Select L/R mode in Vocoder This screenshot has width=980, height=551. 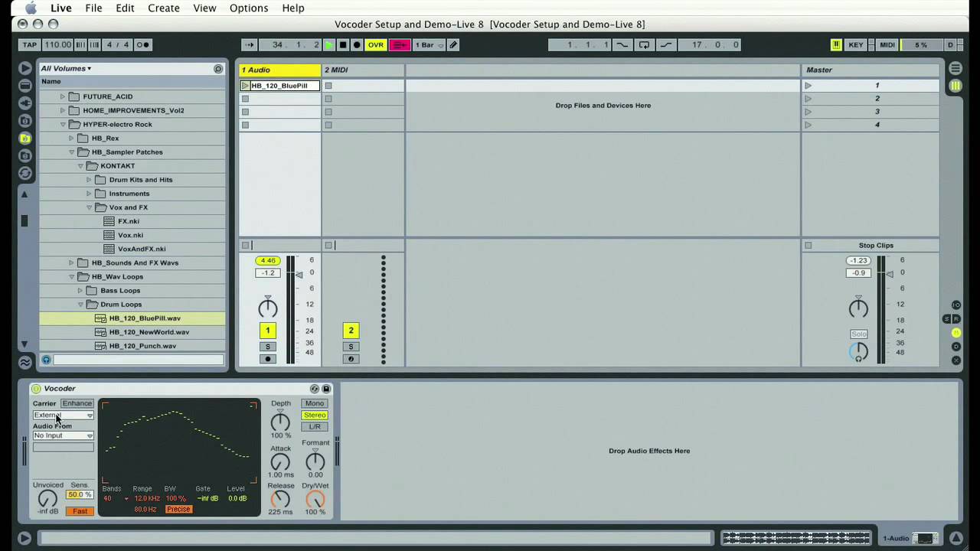(315, 426)
